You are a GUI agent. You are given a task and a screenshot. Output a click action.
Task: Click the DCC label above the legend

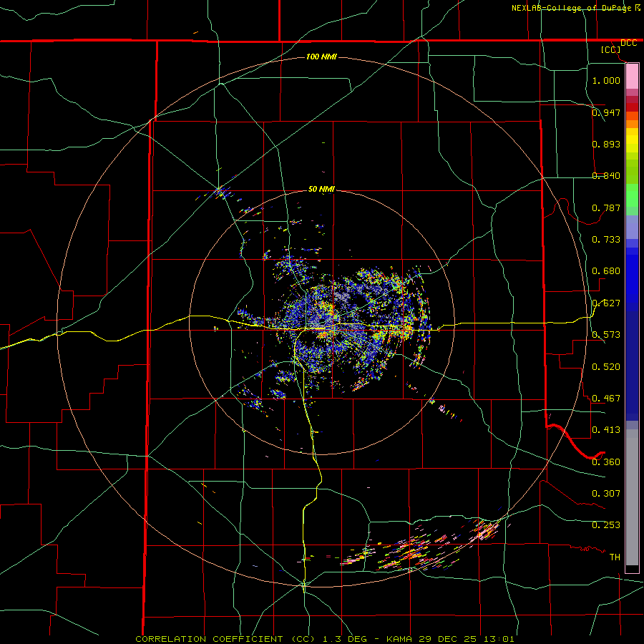(x=628, y=43)
